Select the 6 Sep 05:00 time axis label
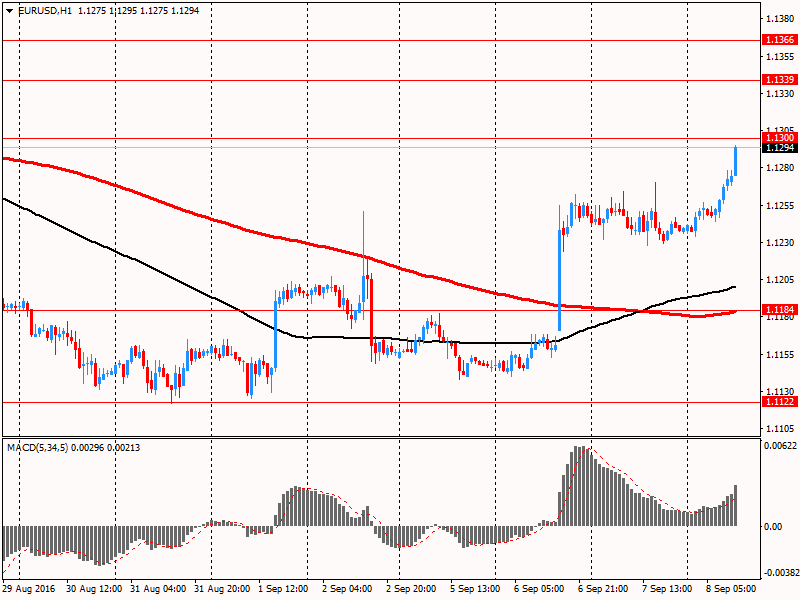 point(539,589)
